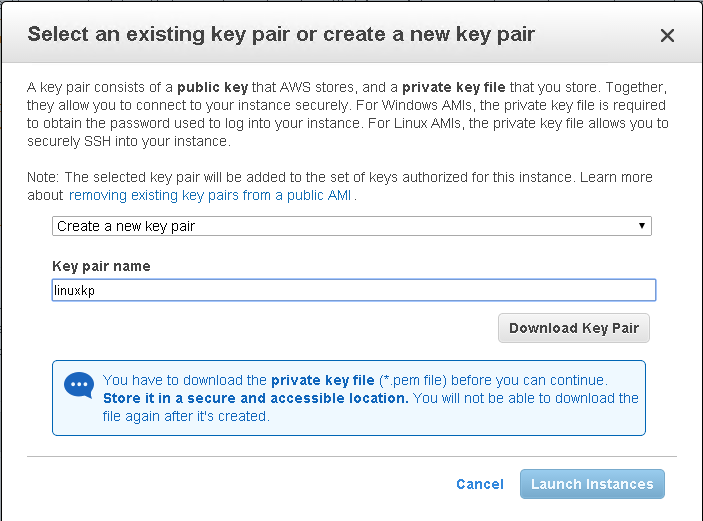Click bold 'private key file' in top description
Screen dimensions: 703x521
454,87
